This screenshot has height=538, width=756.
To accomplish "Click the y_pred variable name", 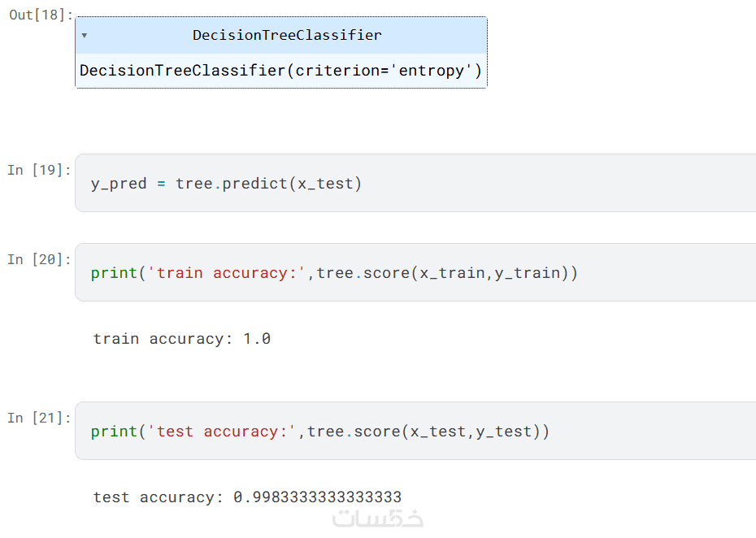I will [119, 184].
